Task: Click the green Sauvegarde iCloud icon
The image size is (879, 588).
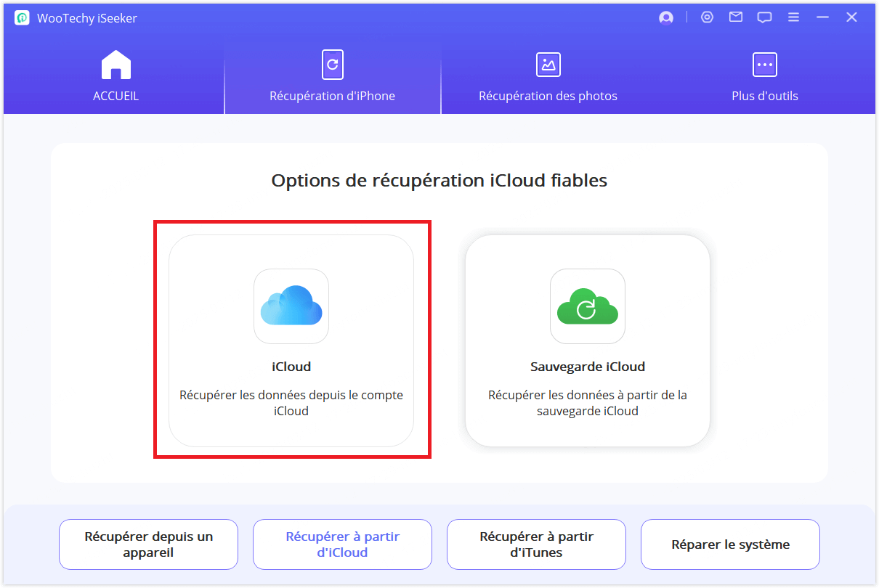Action: pyautogui.click(x=587, y=306)
